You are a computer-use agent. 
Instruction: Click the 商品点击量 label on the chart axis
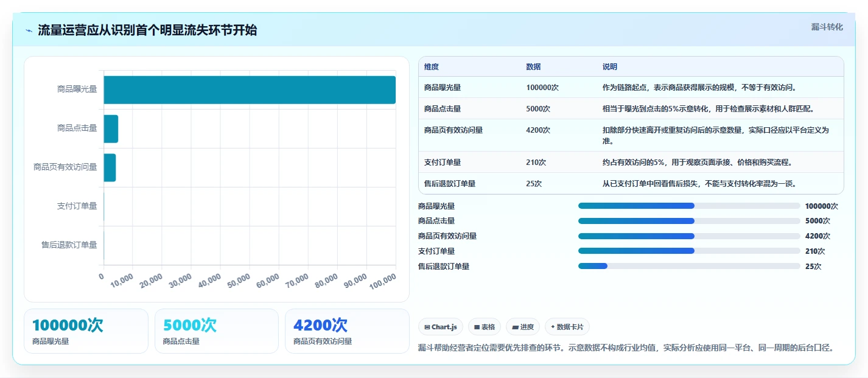coord(77,128)
